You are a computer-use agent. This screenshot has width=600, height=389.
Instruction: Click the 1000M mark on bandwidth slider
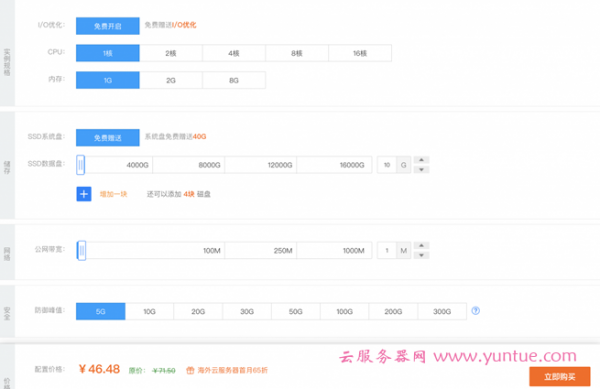point(353,251)
